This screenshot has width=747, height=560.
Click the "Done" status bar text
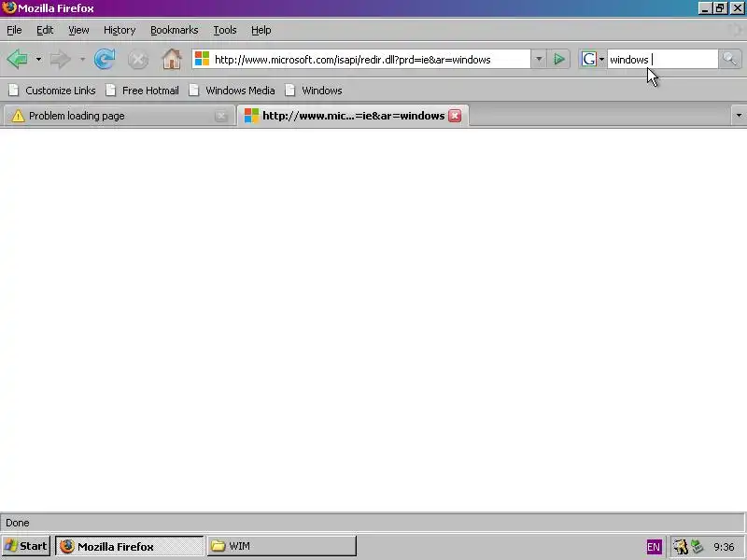[x=18, y=523]
